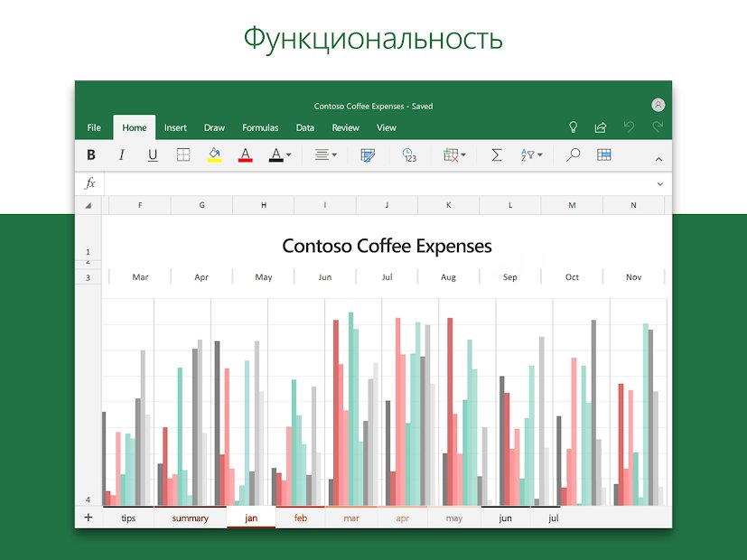Click the number format (123) icon
The height and width of the screenshot is (560, 747).
click(x=408, y=154)
